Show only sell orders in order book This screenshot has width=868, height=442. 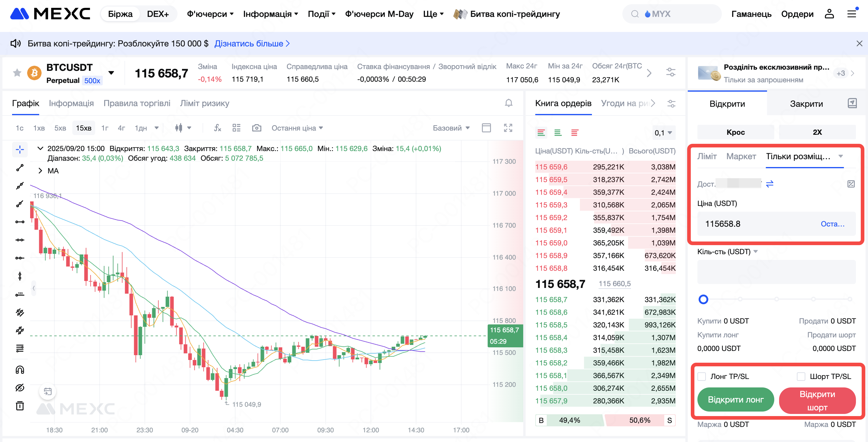(574, 133)
